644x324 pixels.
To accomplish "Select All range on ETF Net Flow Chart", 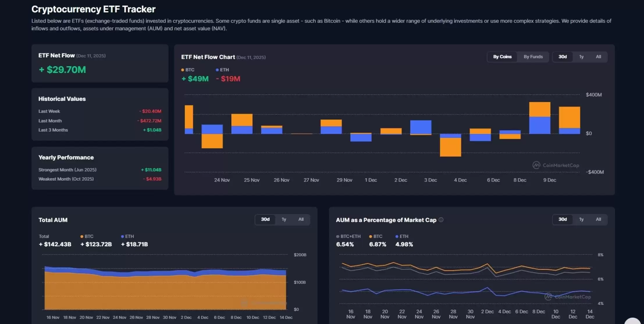I will pyautogui.click(x=598, y=57).
